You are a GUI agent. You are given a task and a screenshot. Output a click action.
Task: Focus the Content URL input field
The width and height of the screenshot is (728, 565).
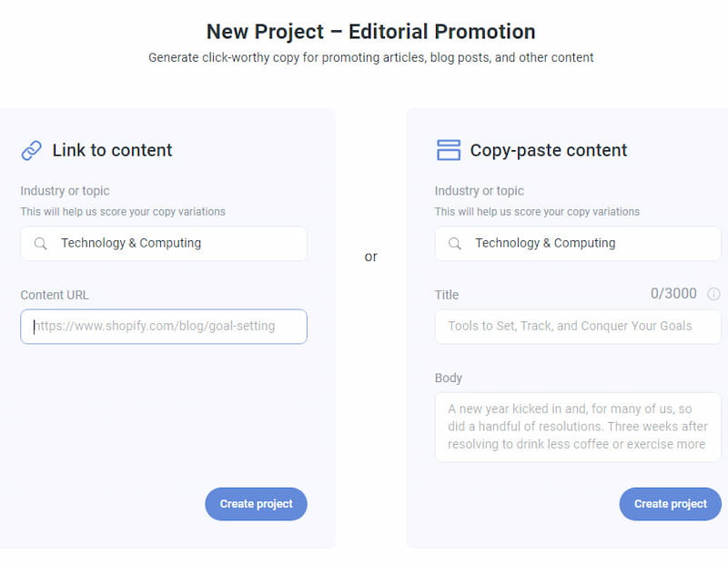click(164, 326)
